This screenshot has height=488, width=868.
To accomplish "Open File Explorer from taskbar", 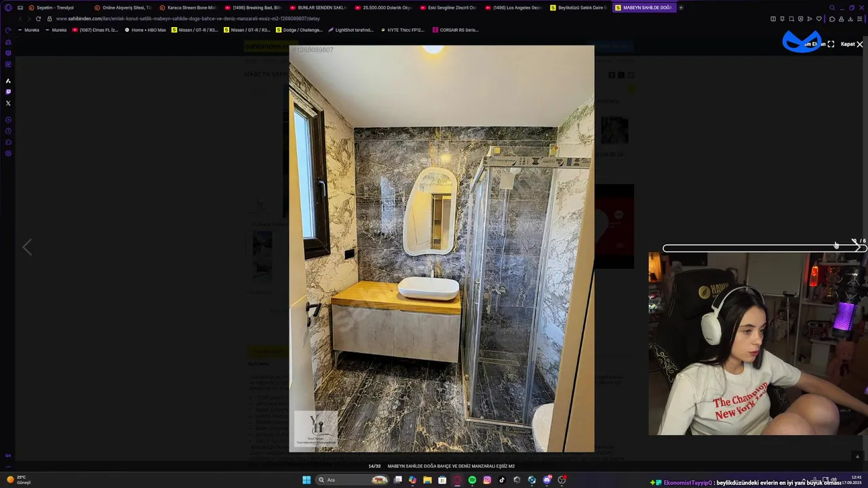I will pos(427,480).
